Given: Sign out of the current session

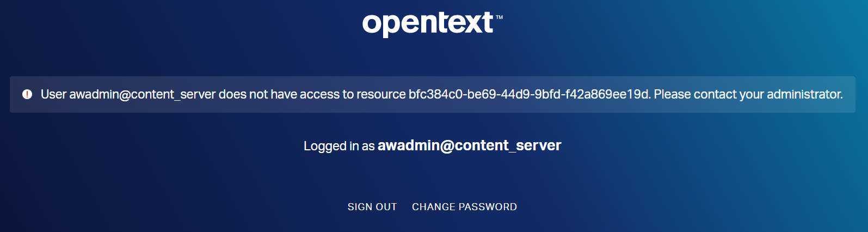Looking at the screenshot, I should pos(372,207).
